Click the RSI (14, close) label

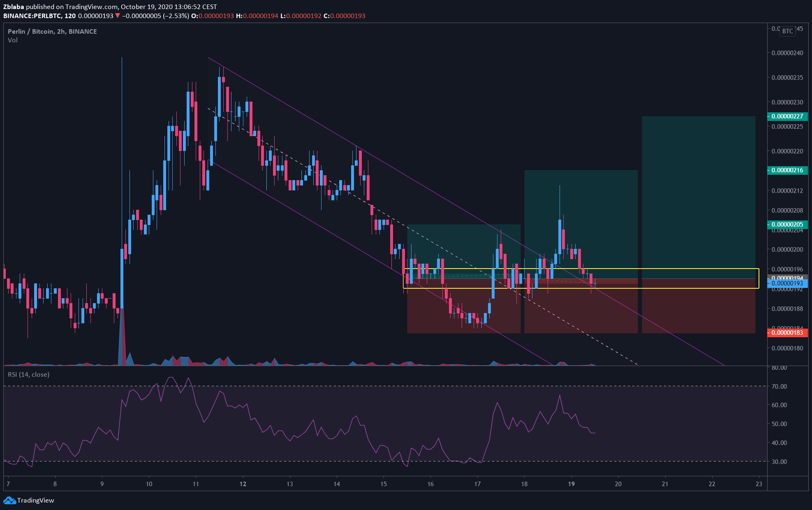(x=28, y=374)
